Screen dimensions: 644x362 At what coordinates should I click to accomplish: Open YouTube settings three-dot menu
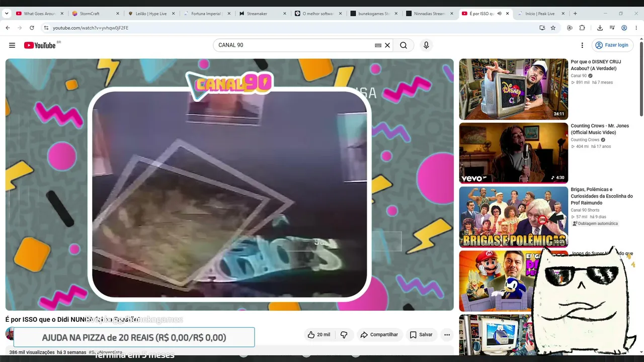(582, 45)
